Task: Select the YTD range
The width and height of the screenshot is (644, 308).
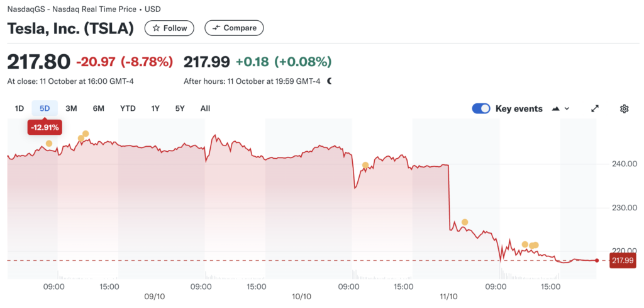Action: point(128,108)
